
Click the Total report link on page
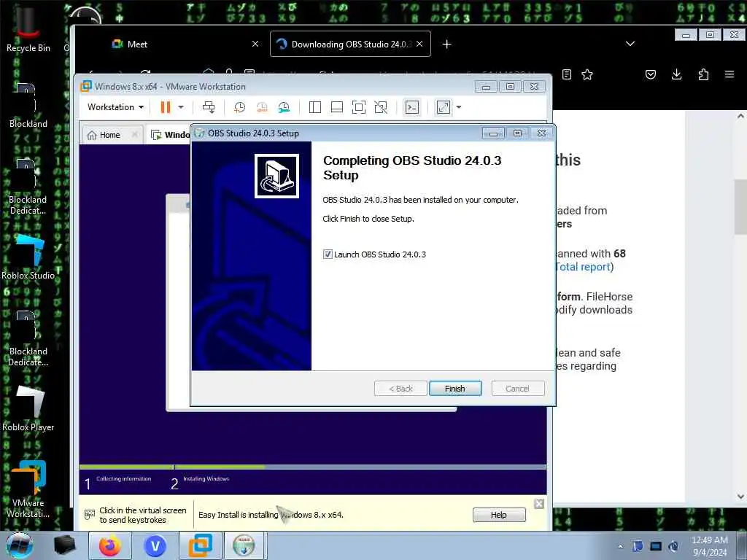584,267
